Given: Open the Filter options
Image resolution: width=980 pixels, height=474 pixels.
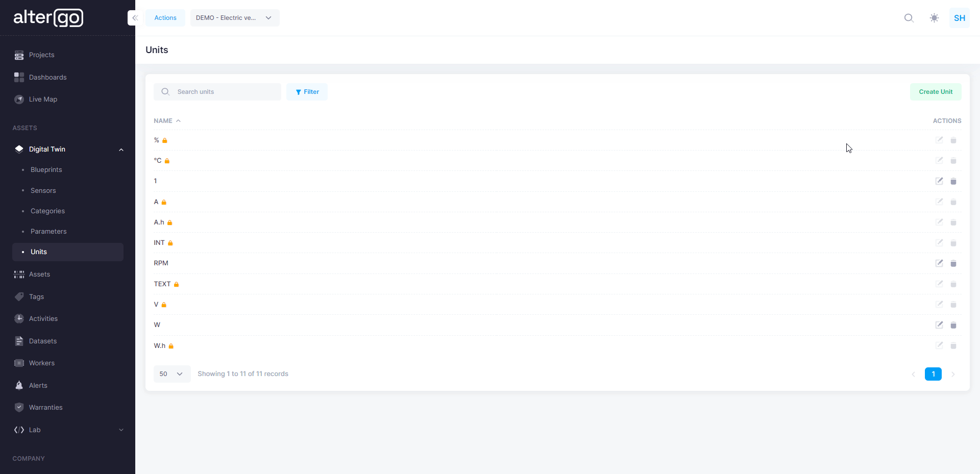Looking at the screenshot, I should [x=307, y=92].
